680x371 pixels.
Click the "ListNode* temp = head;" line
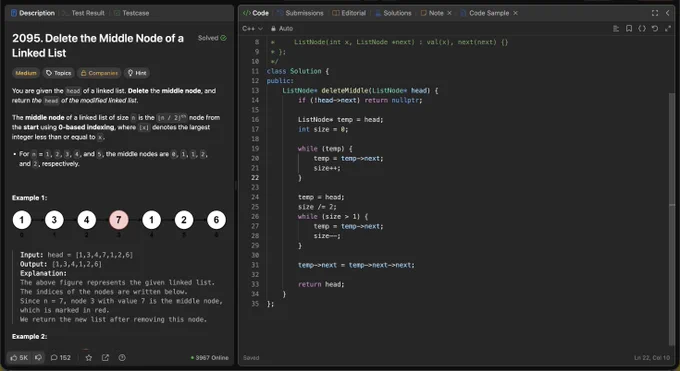pyautogui.click(x=340, y=119)
